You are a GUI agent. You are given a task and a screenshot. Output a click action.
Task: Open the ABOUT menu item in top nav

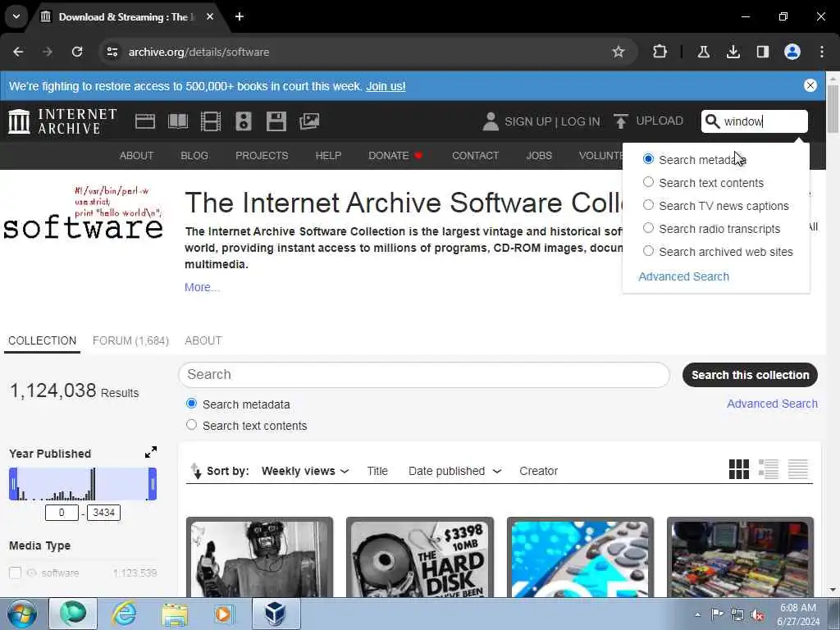click(x=137, y=155)
